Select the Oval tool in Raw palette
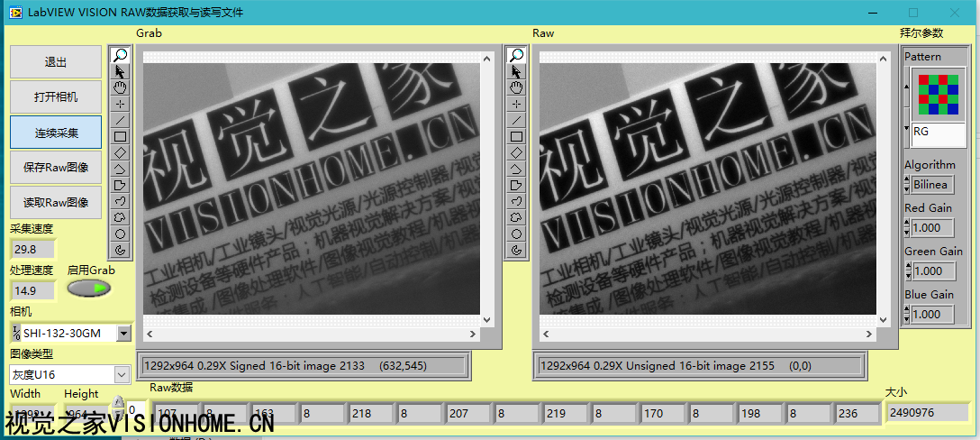The height and width of the screenshot is (440, 980). point(516,234)
